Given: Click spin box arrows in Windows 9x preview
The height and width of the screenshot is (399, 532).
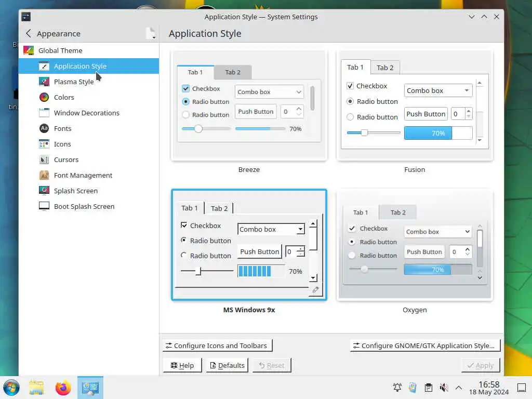Looking at the screenshot, I should 301,251.
